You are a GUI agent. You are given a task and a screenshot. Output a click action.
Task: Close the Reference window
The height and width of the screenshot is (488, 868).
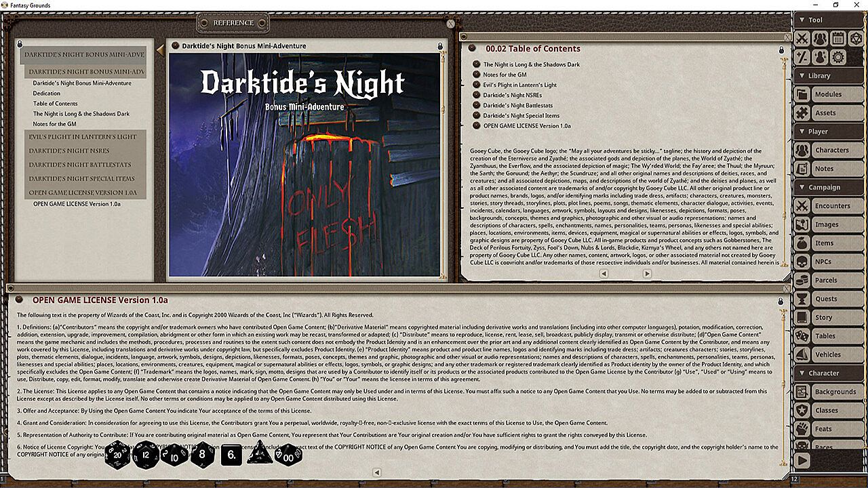[x=451, y=24]
